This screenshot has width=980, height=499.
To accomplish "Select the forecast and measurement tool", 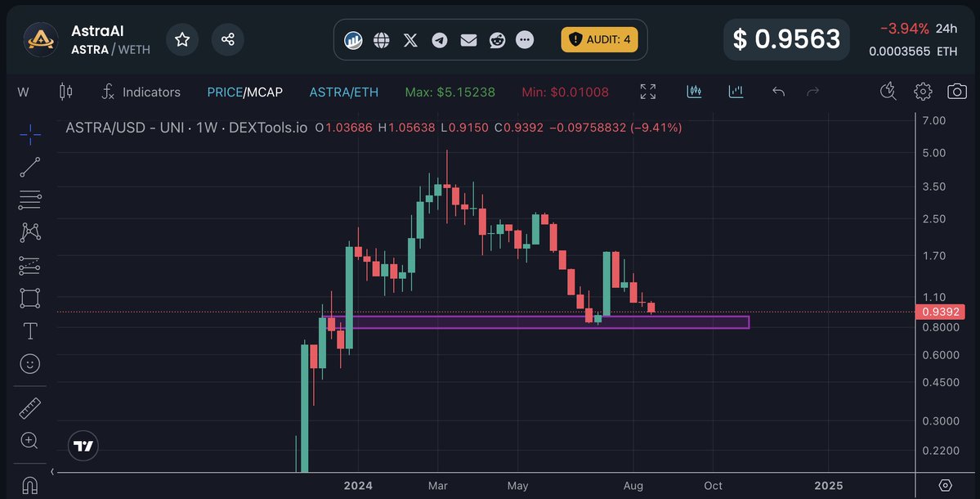I will point(30,266).
